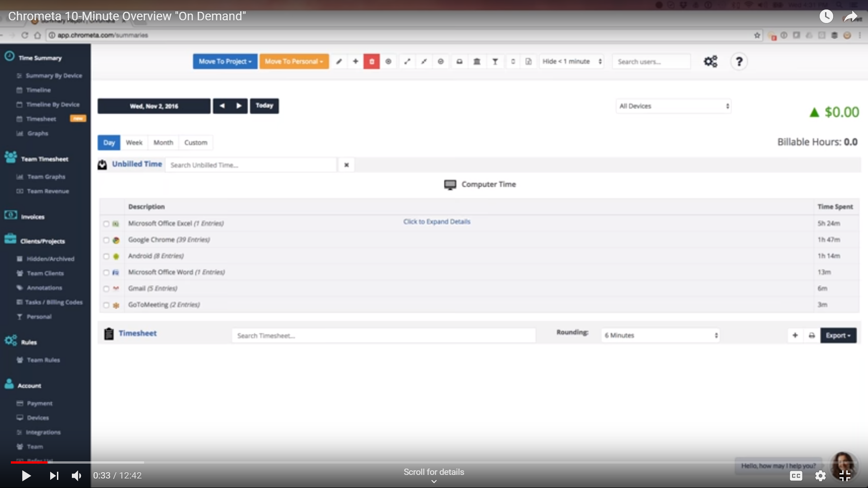868x488 pixels.
Task: Click the expand arrows icon in toolbar
Action: 407,61
